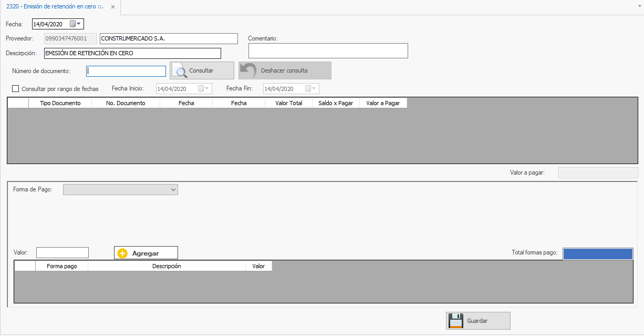Click the CONSTRUMERCADO S.A. proveedor name field
The width and height of the screenshot is (644, 336).
click(x=168, y=38)
